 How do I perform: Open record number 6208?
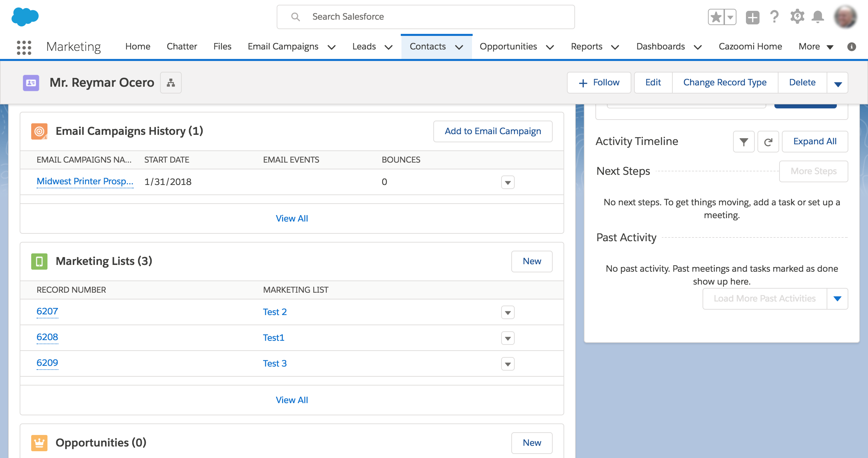(x=47, y=337)
